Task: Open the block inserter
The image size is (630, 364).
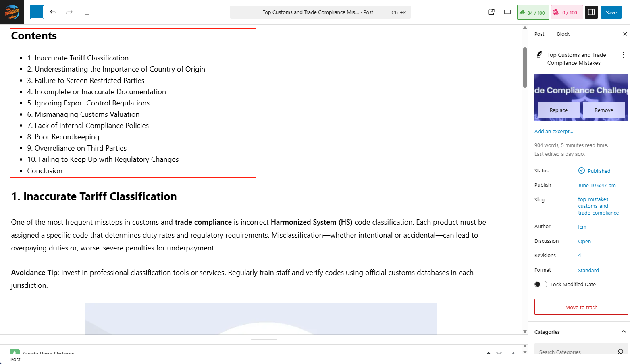Action: coord(37,12)
